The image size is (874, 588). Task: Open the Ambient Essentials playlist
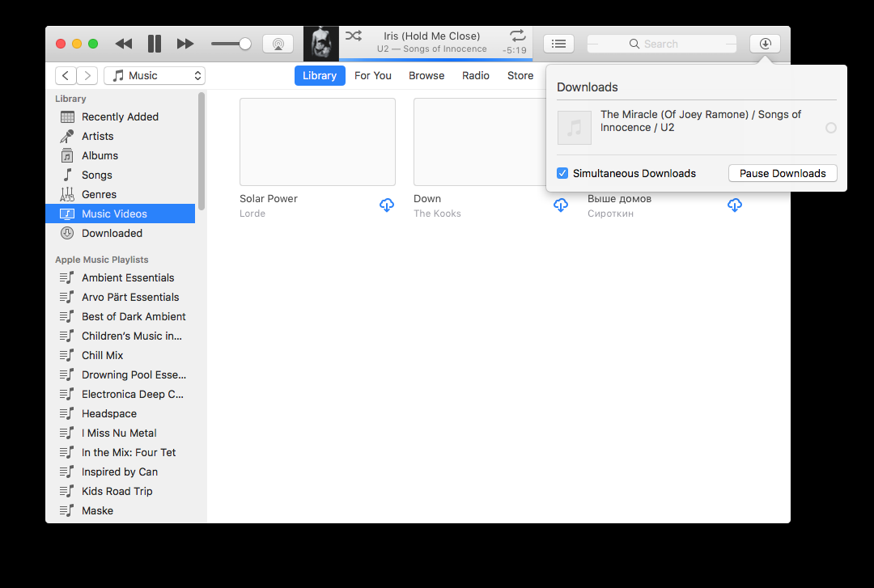coord(121,277)
